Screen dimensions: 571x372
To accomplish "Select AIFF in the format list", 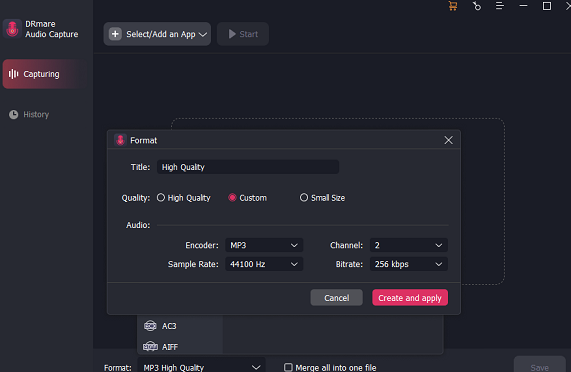I will [x=180, y=347].
